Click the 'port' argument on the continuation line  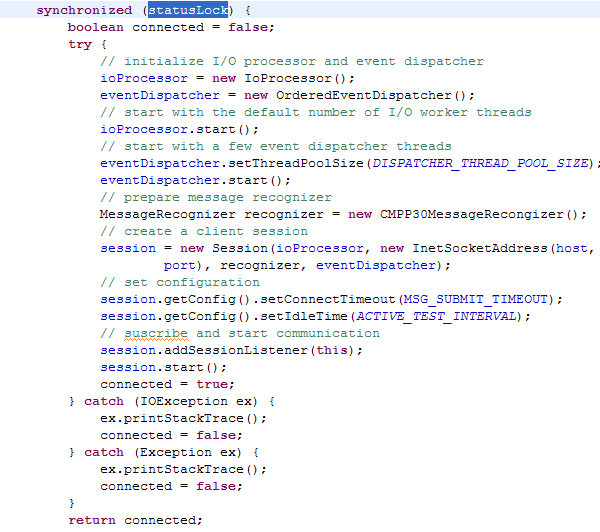179,265
